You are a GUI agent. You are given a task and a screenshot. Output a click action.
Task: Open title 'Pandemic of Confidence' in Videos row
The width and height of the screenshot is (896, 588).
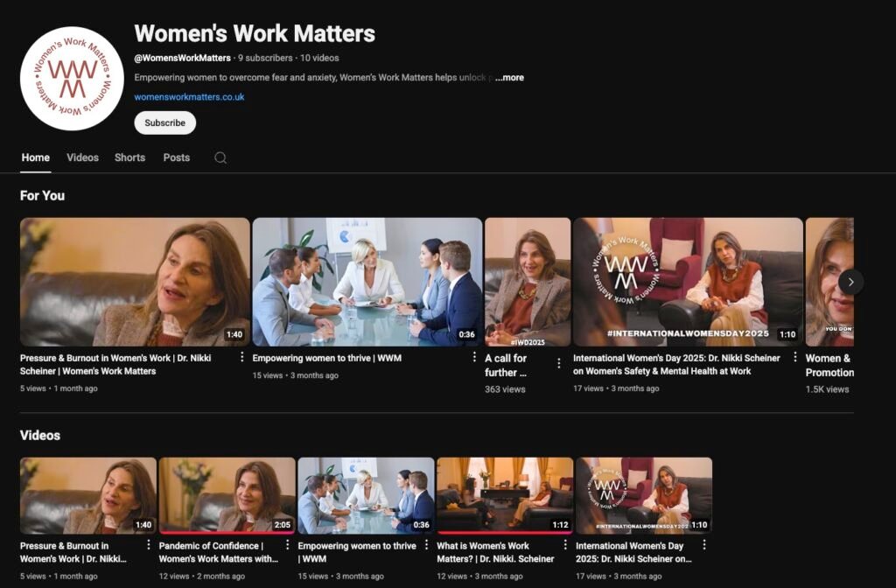(218, 553)
